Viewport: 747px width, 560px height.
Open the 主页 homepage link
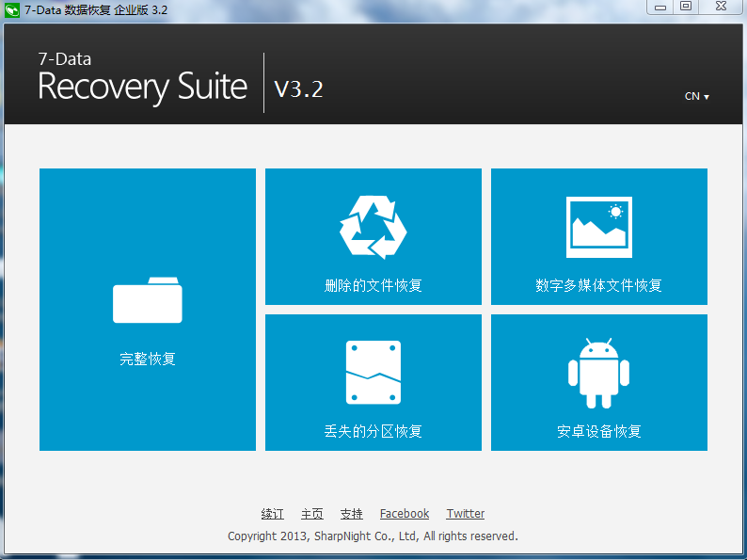point(312,514)
